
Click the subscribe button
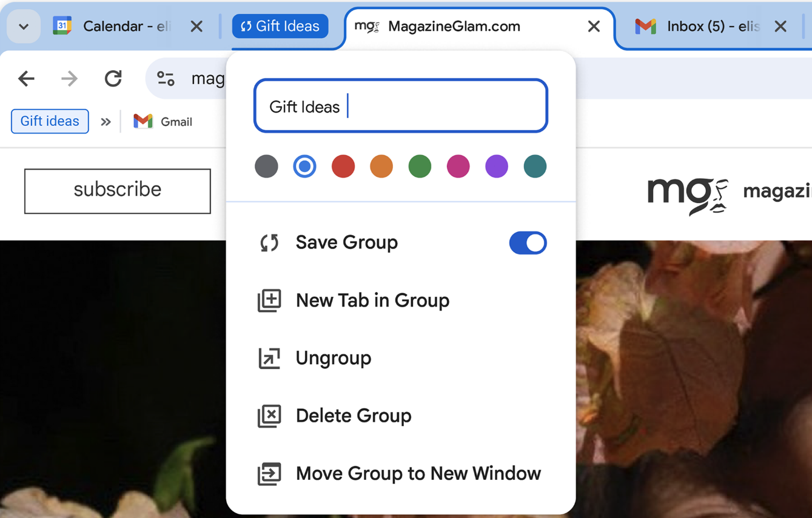tap(116, 190)
